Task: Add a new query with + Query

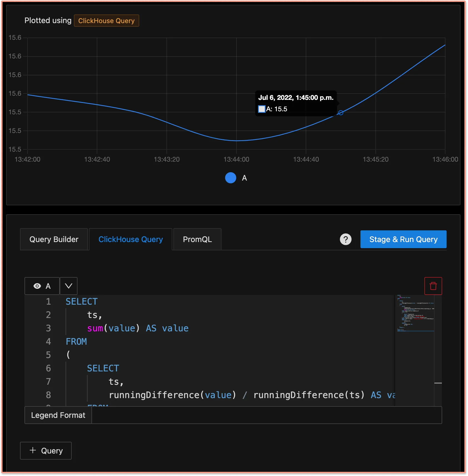Action: (46, 451)
